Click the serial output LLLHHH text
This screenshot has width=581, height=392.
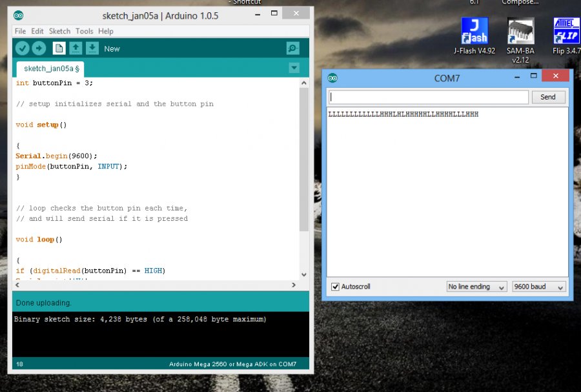click(x=403, y=114)
